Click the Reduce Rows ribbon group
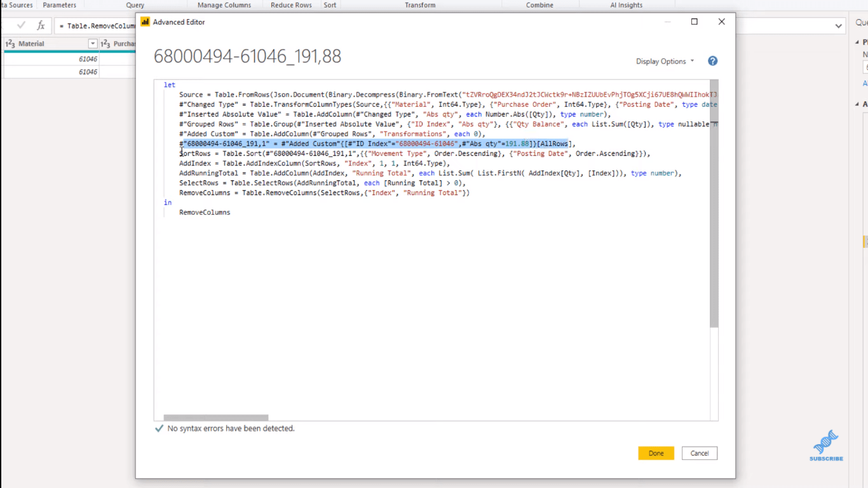 [291, 5]
